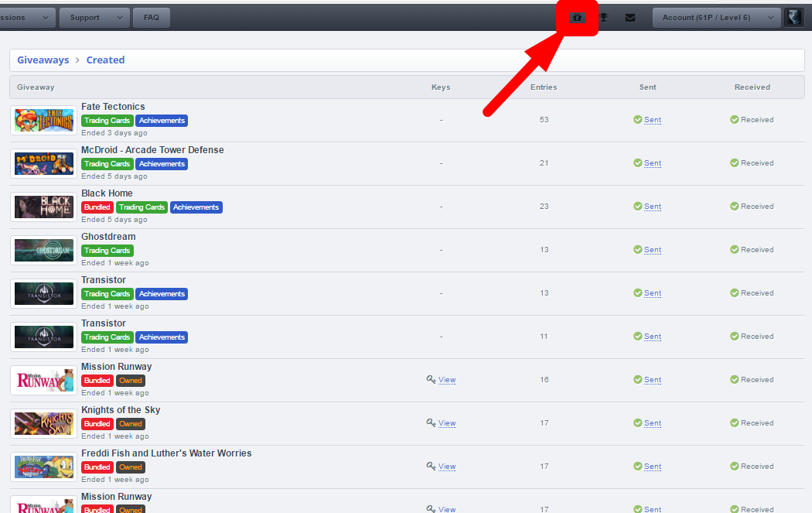Open the Fate Tectonics giveaway title
Viewport: 812px width, 513px height.
click(x=113, y=107)
